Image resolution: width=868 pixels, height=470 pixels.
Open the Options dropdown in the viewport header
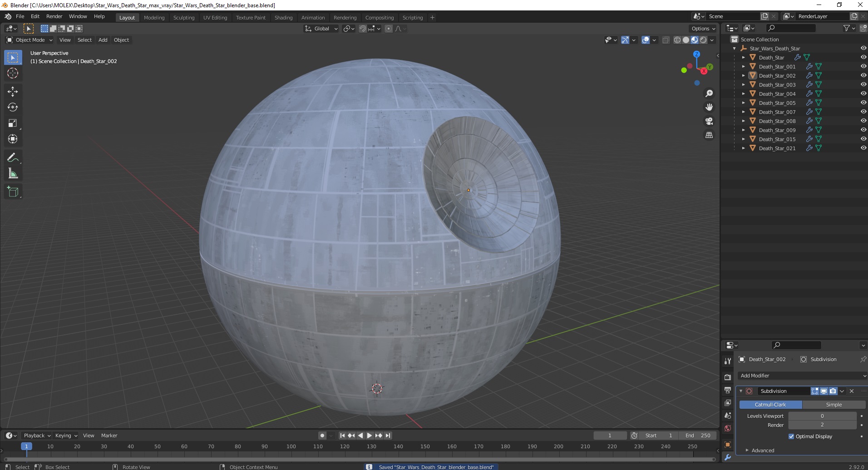coord(703,29)
